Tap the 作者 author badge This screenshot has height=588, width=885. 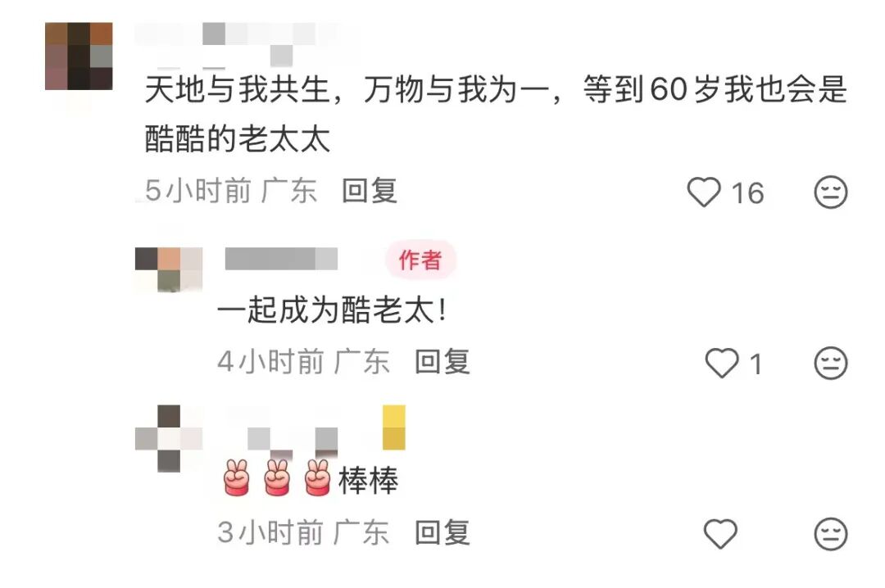(x=420, y=260)
